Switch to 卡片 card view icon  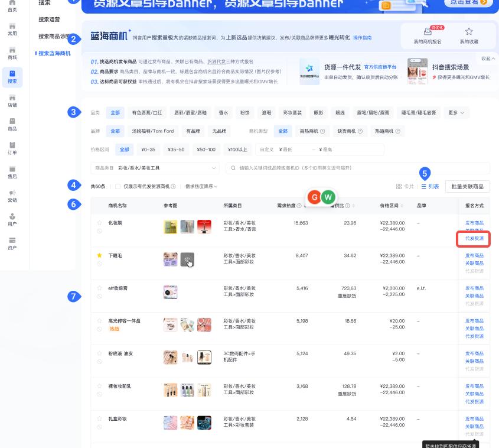click(x=405, y=186)
